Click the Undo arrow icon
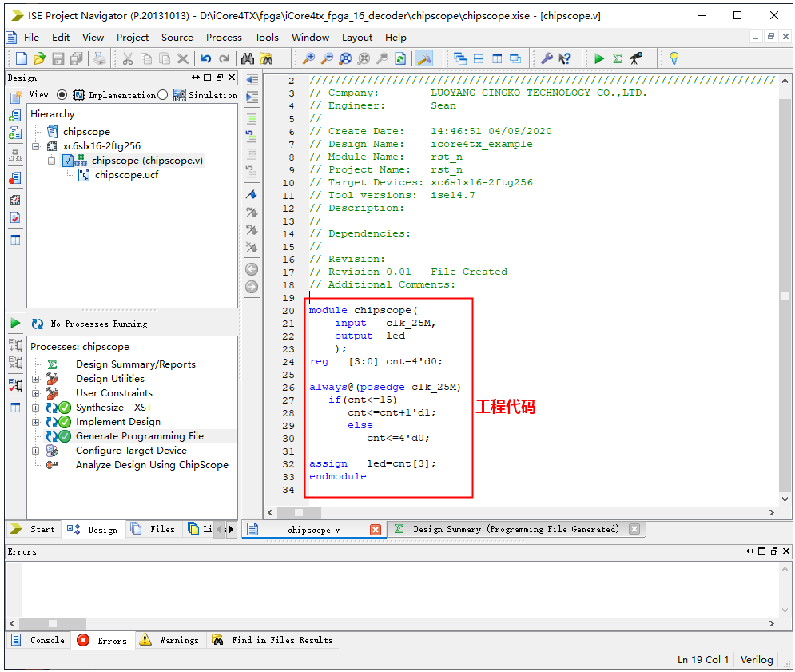Image resolution: width=795 pixels, height=672 pixels. pos(205,58)
